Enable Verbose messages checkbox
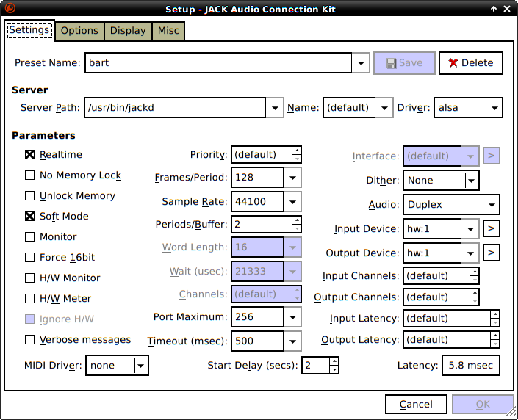 pyautogui.click(x=29, y=339)
